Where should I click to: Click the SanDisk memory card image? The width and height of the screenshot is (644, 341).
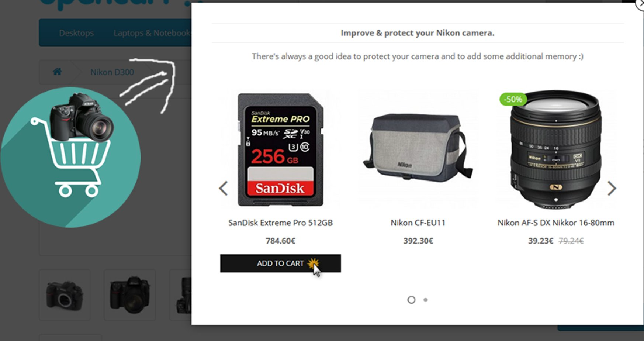click(x=280, y=149)
